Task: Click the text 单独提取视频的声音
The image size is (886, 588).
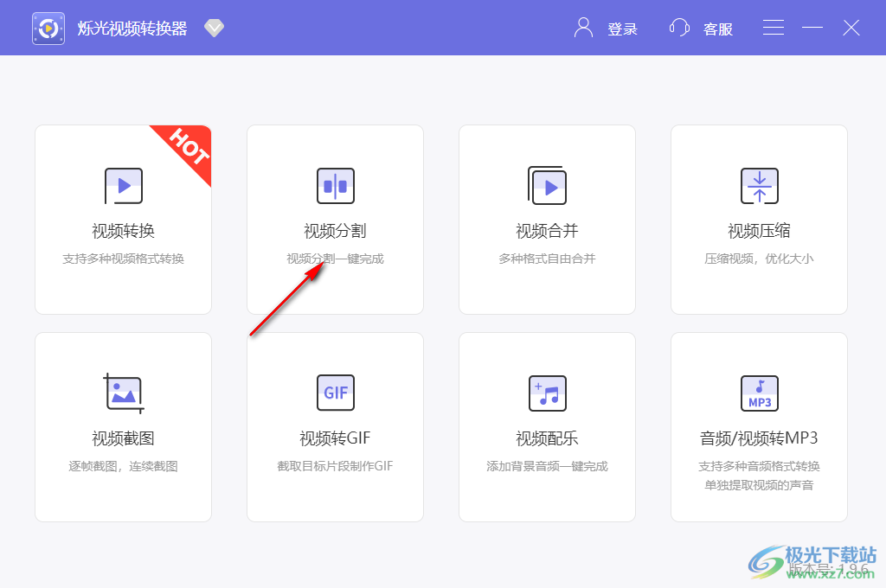Action: point(759,485)
